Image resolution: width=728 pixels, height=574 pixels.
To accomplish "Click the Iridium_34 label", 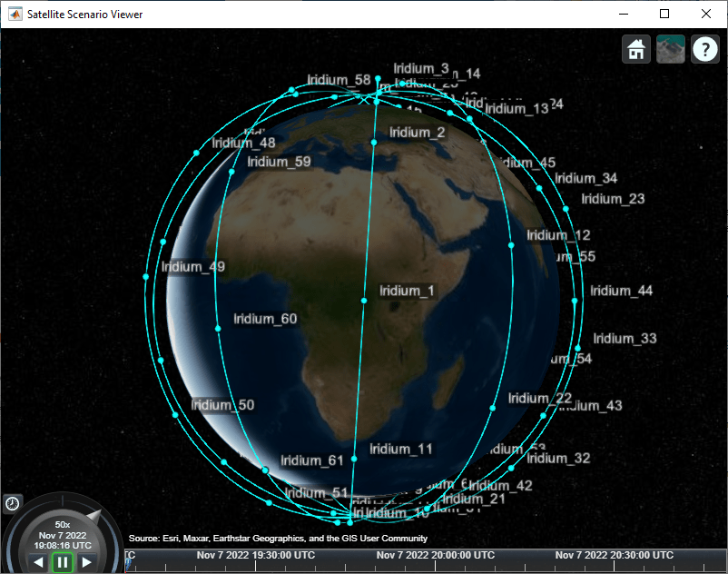I will tap(585, 178).
